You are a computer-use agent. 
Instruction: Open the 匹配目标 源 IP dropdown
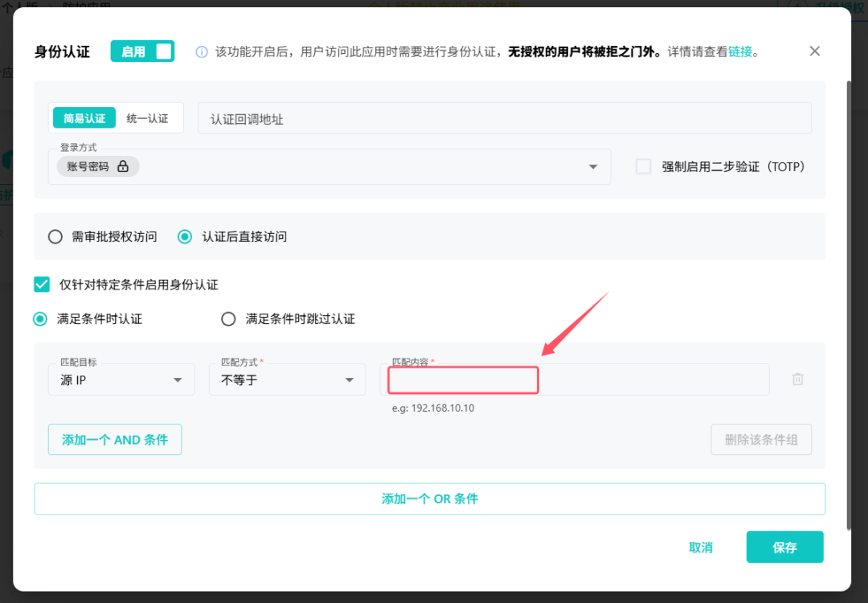click(x=121, y=379)
